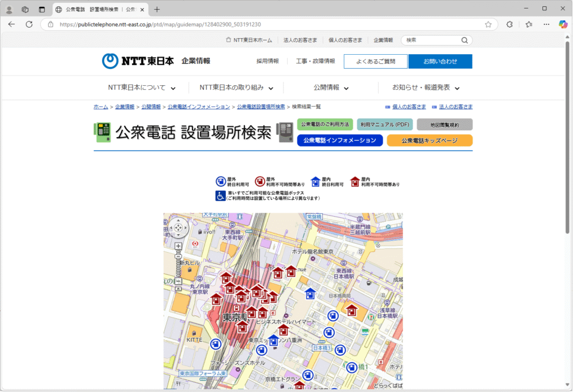Zoom in on the map with plus

click(178, 246)
